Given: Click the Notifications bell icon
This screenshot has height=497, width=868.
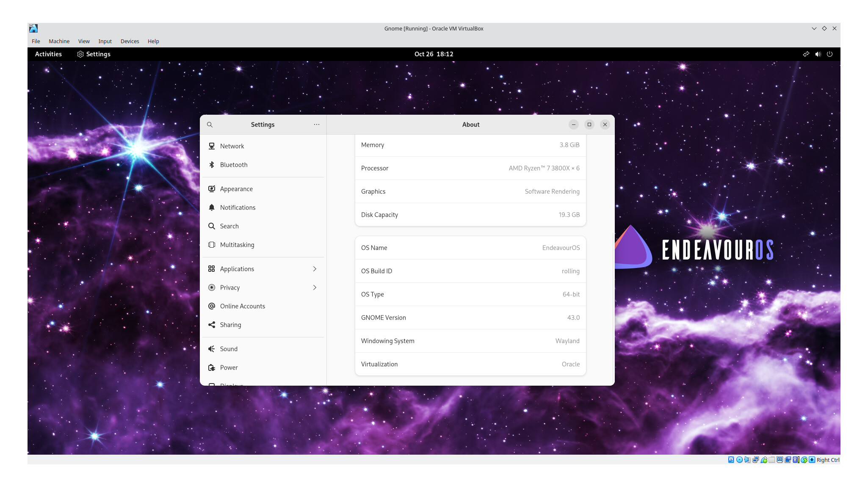Looking at the screenshot, I should tap(212, 207).
